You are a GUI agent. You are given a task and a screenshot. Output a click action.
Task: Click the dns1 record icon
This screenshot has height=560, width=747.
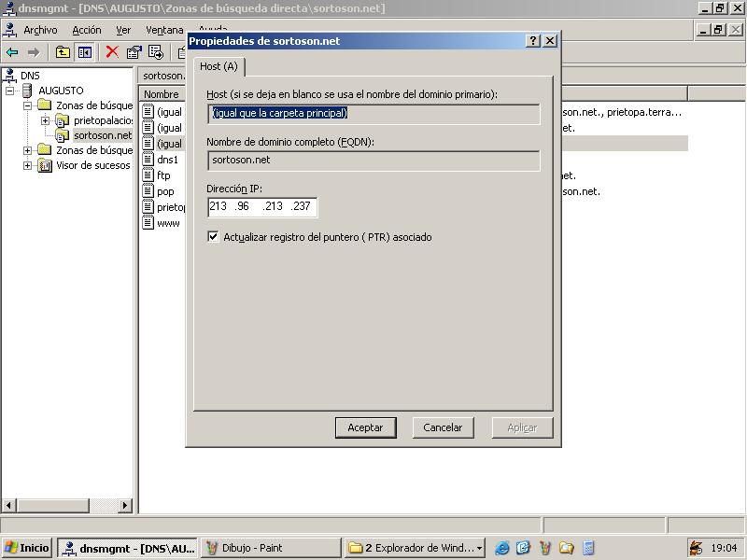click(x=148, y=159)
